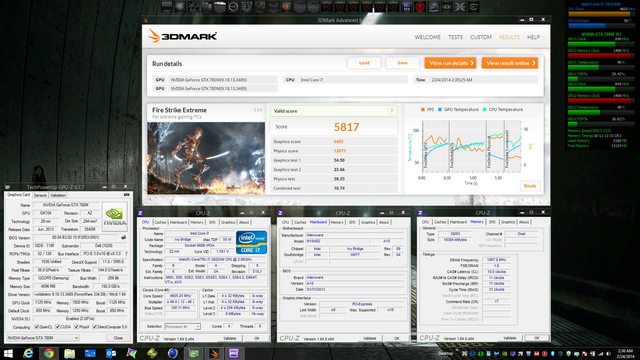Image resolution: width=640 pixels, height=360 pixels.
Task: Expand the Valid score panel arrow
Action: coord(392,111)
